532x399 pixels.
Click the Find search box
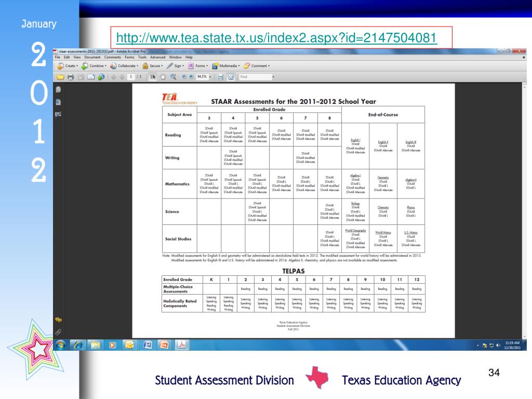tap(255, 77)
